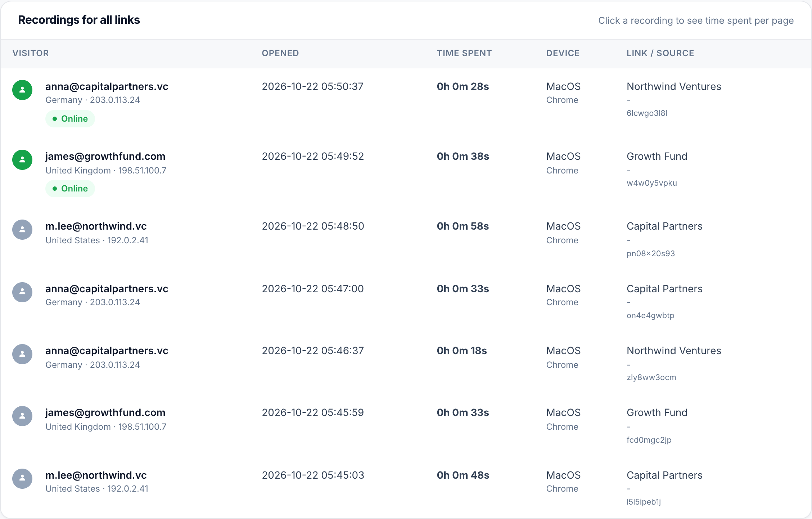Click Online badge under anna@capitalpartners.vc
This screenshot has width=812, height=519.
pos(70,119)
